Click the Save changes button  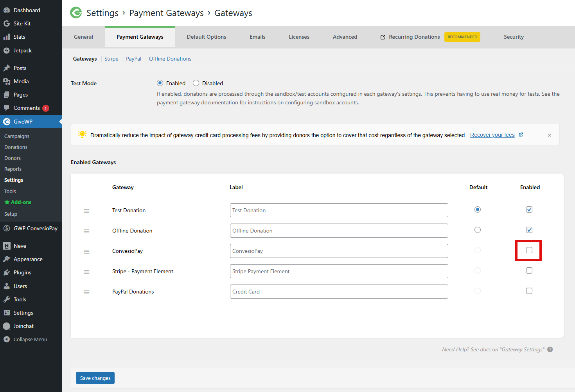click(x=95, y=378)
